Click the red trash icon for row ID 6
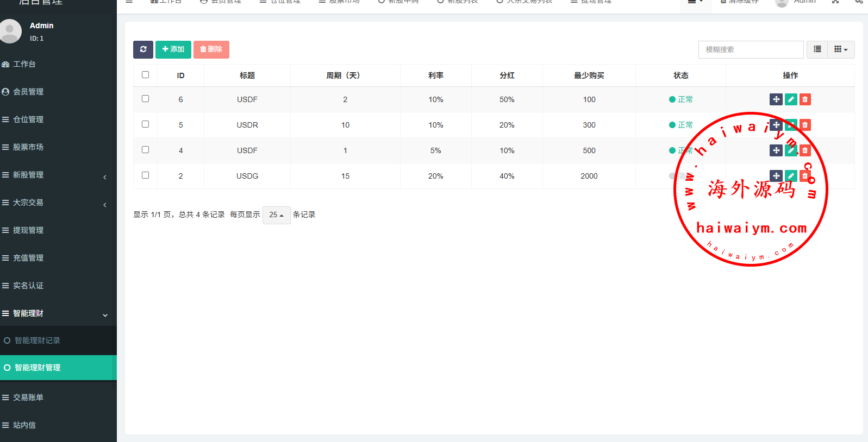Screen dimensions: 868x442 tap(805, 99)
